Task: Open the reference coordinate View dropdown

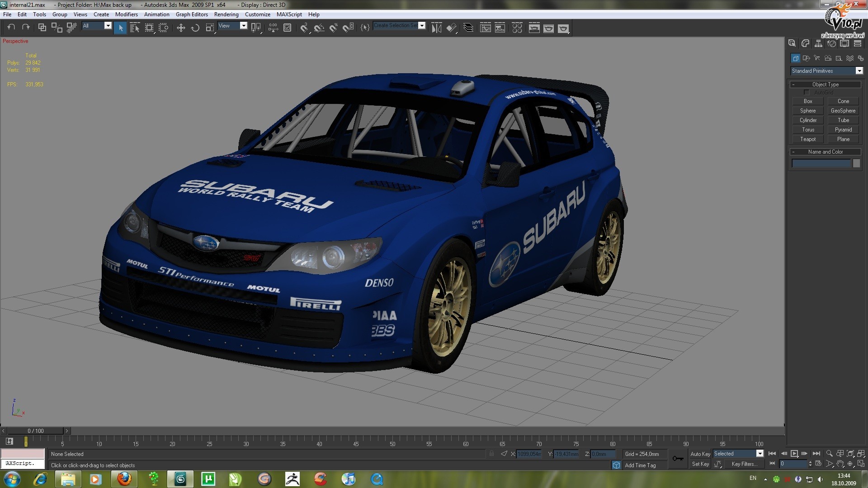Action: pyautogui.click(x=232, y=26)
